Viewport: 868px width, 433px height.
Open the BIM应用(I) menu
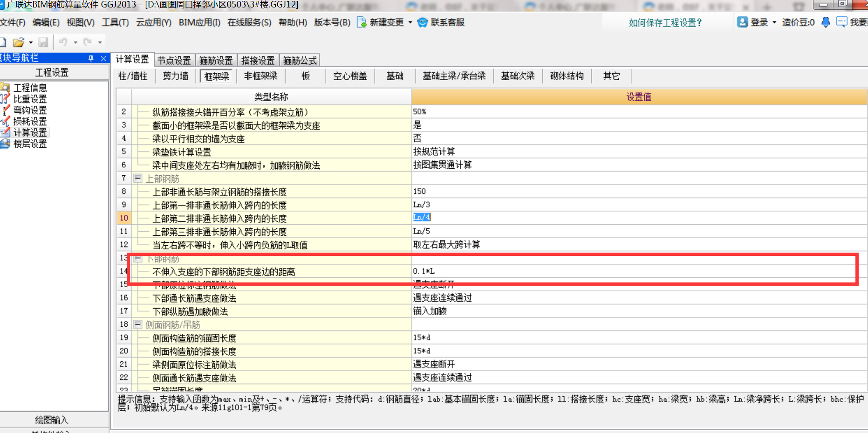pyautogui.click(x=199, y=22)
